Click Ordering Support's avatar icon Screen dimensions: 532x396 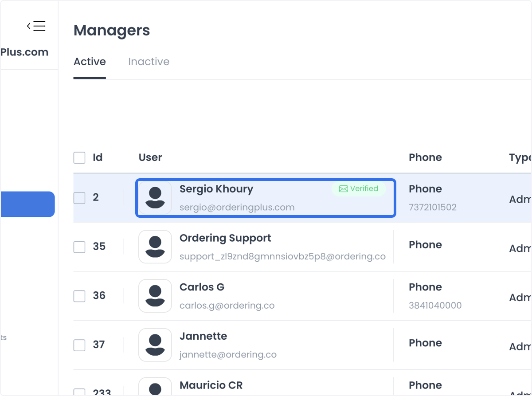(x=155, y=247)
